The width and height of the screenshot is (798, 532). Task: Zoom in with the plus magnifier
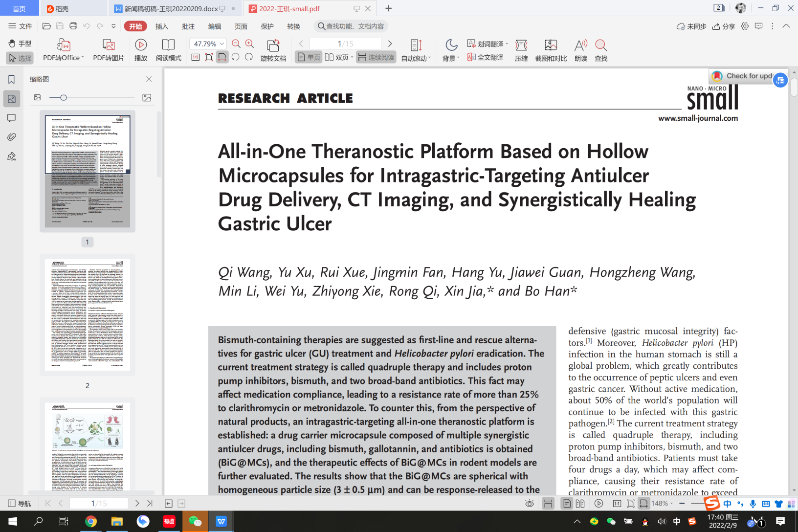coord(249,44)
